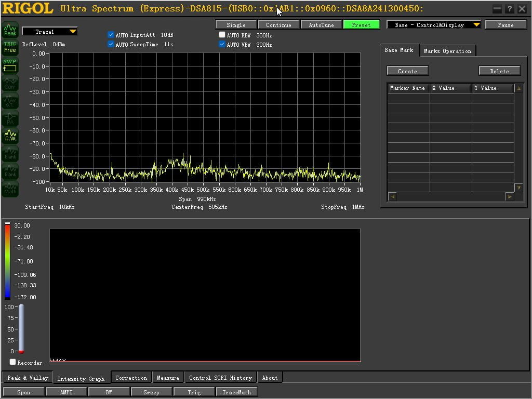Click the marker table scroll-down arrow
The width and height of the screenshot is (532, 399).
click(x=518, y=187)
